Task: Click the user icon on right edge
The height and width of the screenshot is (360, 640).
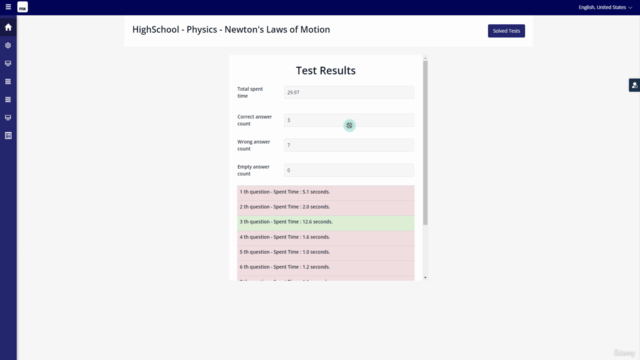Action: [634, 85]
